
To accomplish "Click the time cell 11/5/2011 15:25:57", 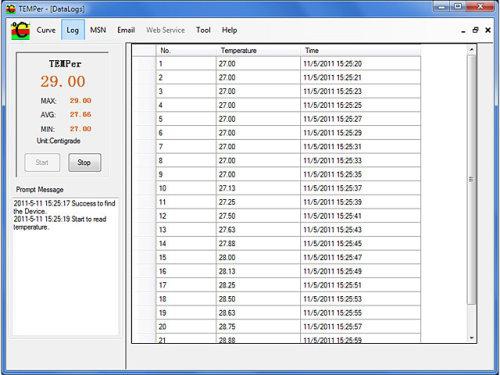I will (360, 327).
